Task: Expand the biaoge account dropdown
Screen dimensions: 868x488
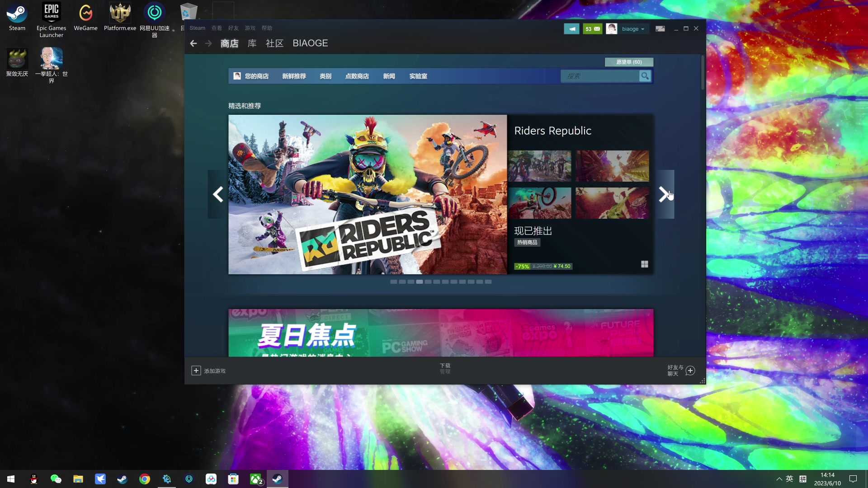Action: tap(633, 29)
